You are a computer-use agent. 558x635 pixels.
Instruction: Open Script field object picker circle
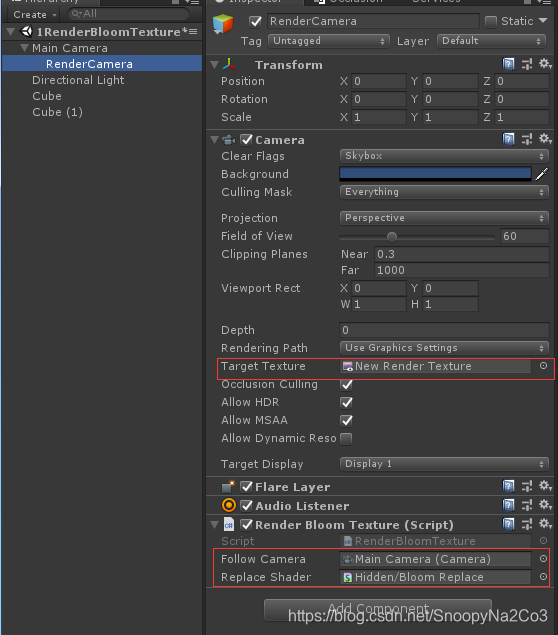543,541
